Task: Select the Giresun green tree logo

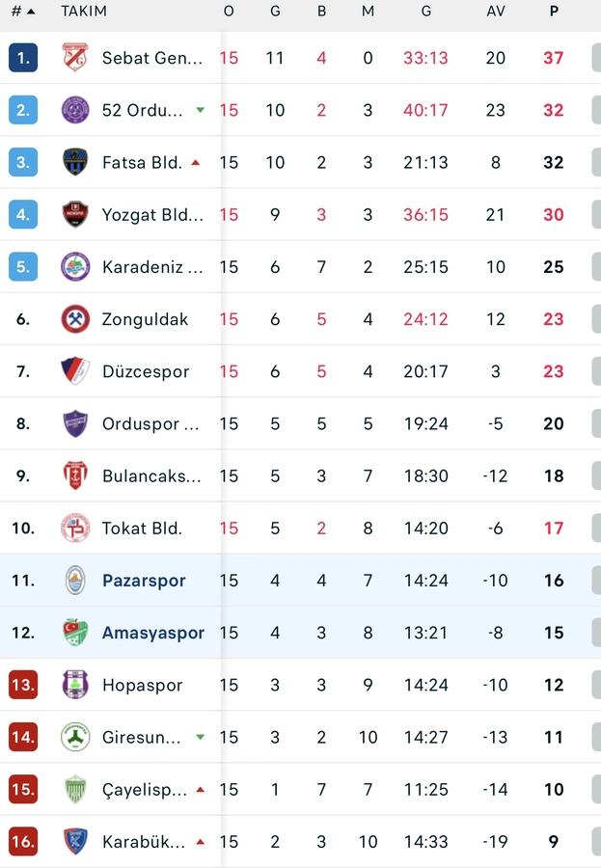Action: tap(75, 738)
